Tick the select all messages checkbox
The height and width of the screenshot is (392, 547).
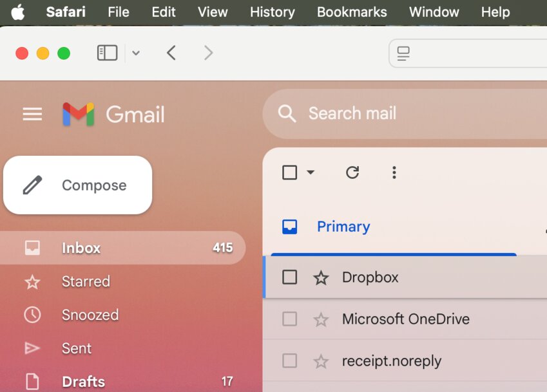(x=289, y=173)
